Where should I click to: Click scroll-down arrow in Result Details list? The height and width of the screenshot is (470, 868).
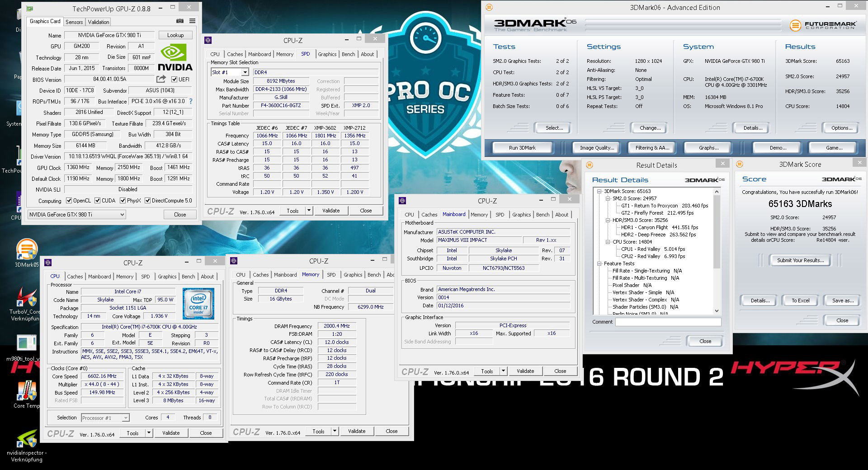717,311
